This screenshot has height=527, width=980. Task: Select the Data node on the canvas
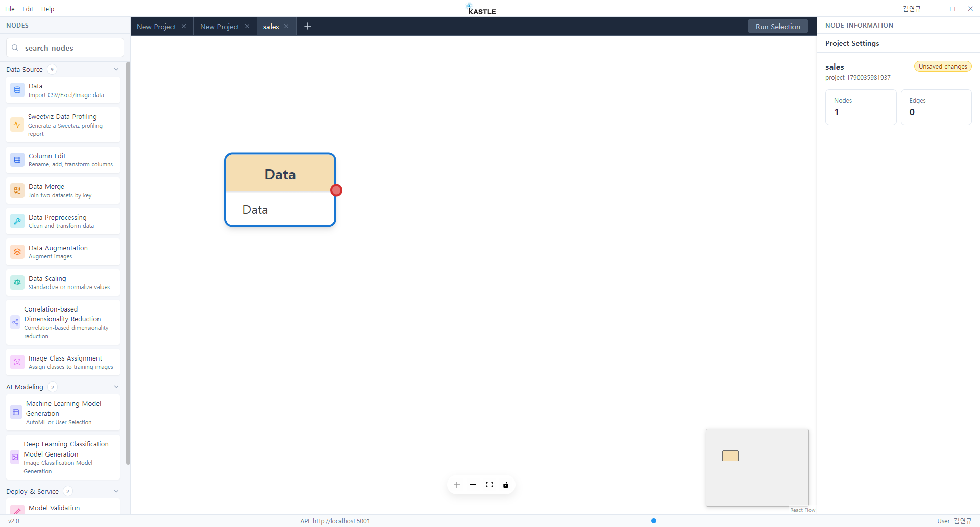280,189
